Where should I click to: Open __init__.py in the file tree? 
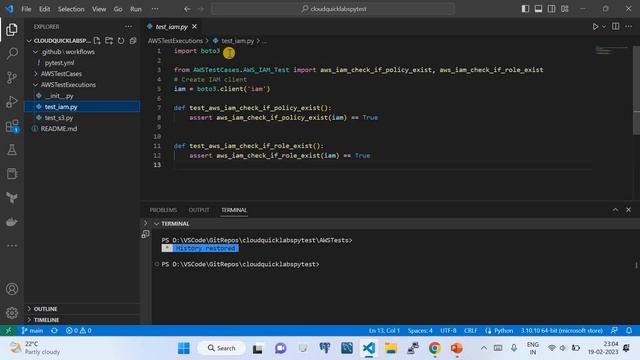[x=59, y=96]
